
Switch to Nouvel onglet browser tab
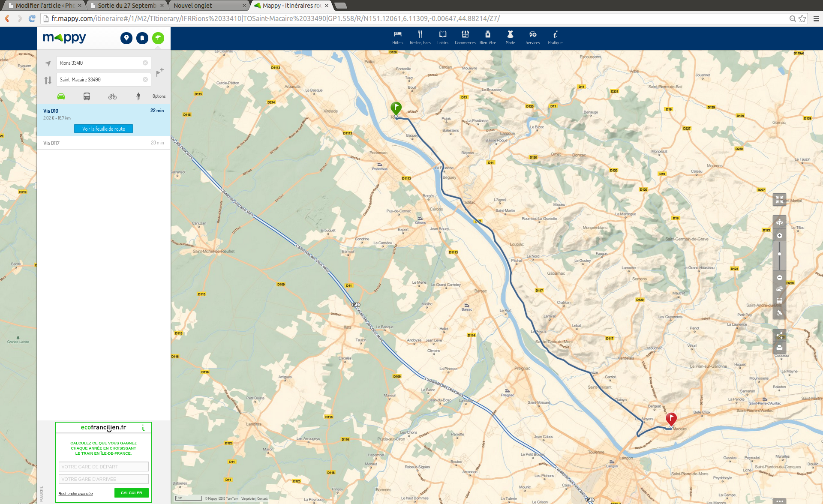192,6
